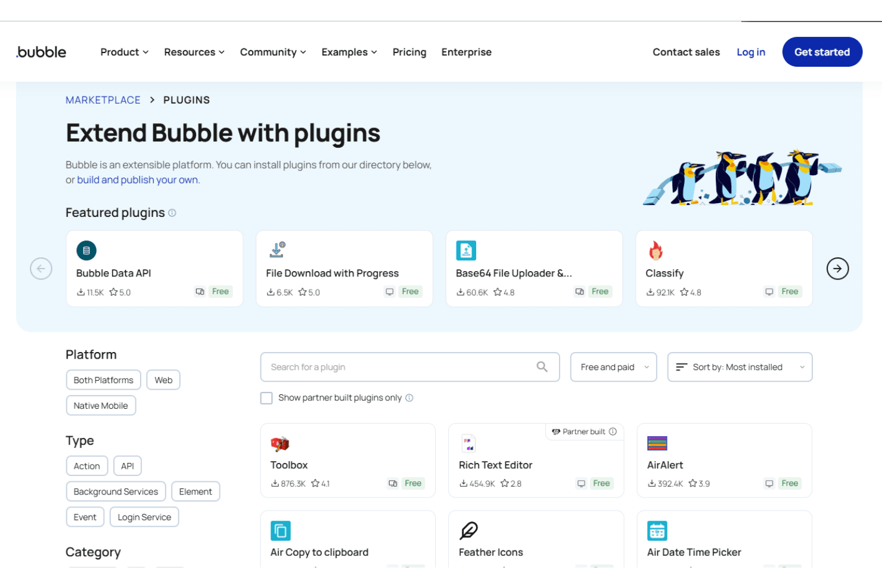Toggle the Element type filter

point(195,491)
